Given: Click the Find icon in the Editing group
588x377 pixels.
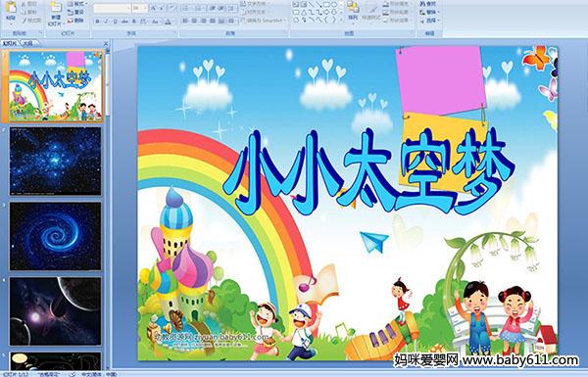Looking at the screenshot, I should [428, 4].
